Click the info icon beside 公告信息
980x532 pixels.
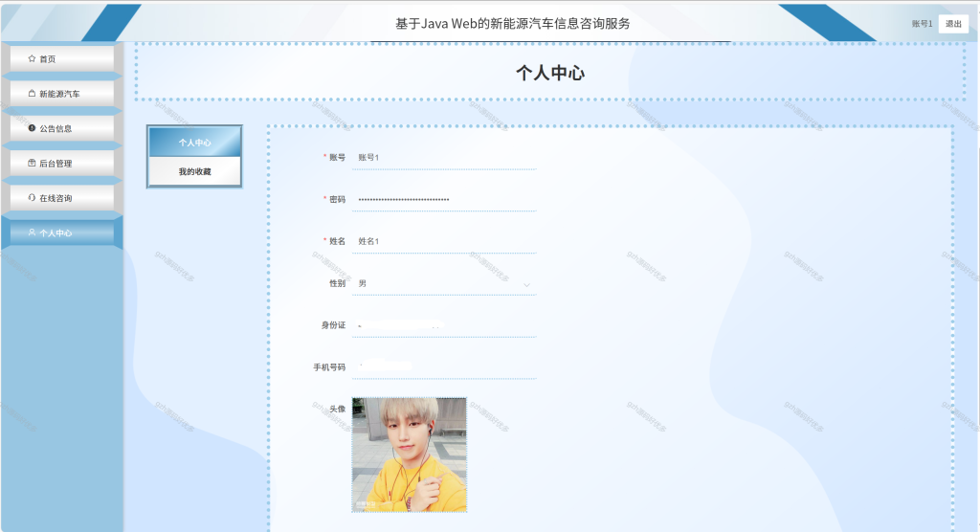pyautogui.click(x=32, y=128)
